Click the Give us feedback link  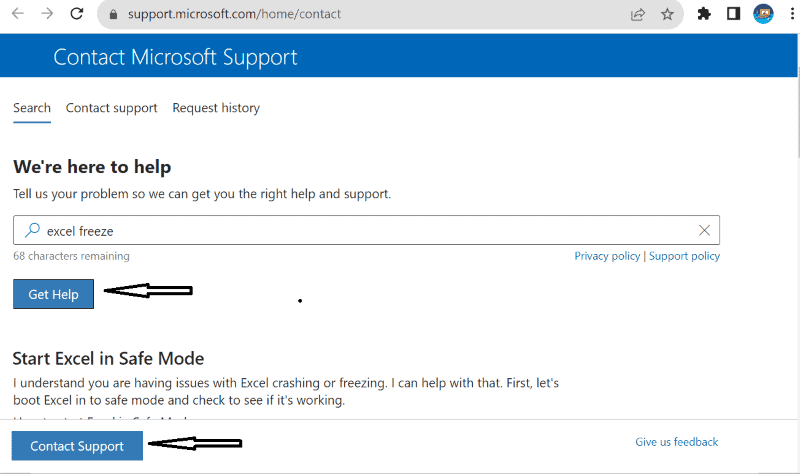(x=677, y=442)
